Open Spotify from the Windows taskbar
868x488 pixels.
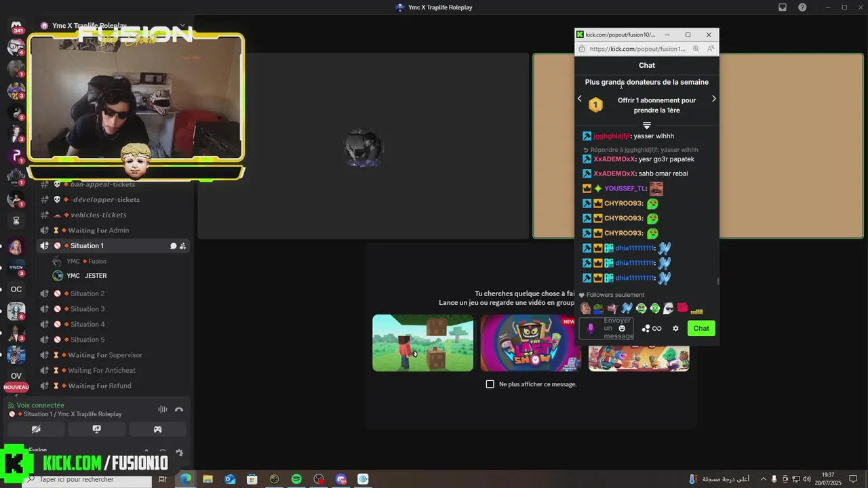click(296, 479)
